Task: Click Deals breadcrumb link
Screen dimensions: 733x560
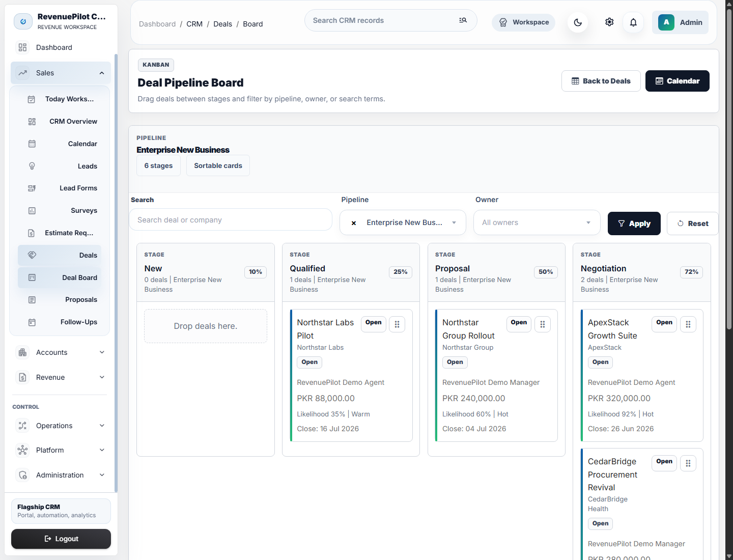Action: click(x=222, y=24)
